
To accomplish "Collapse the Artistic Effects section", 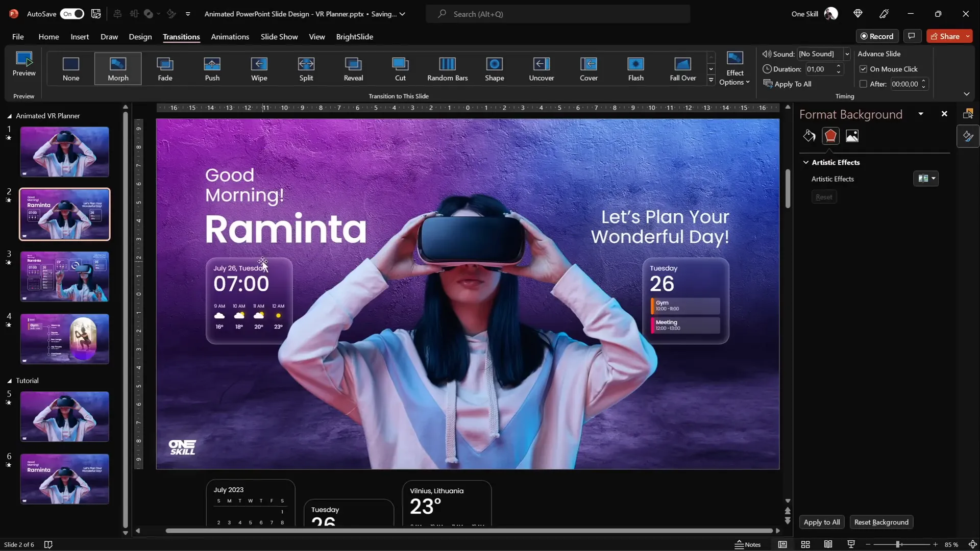I will [806, 162].
